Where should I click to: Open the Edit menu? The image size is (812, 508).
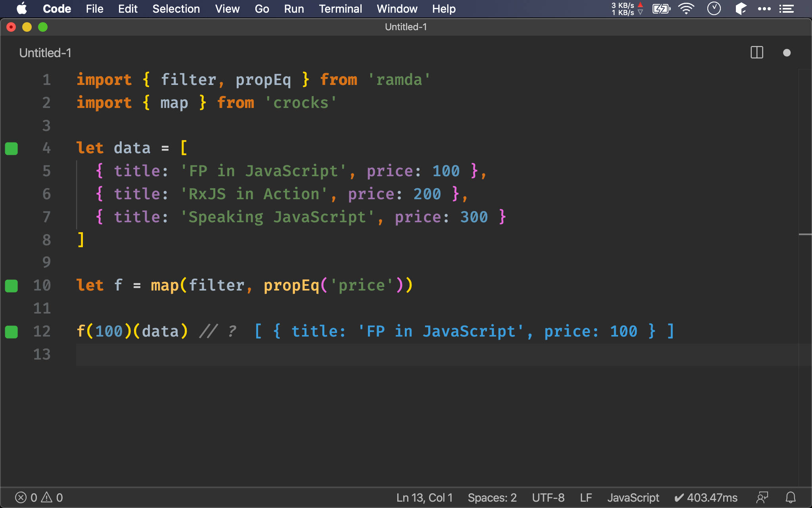128,9
